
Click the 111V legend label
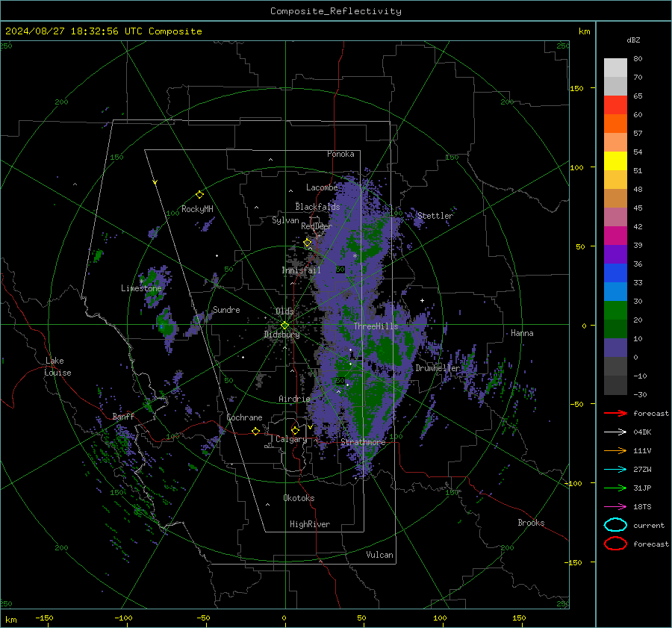tap(642, 450)
